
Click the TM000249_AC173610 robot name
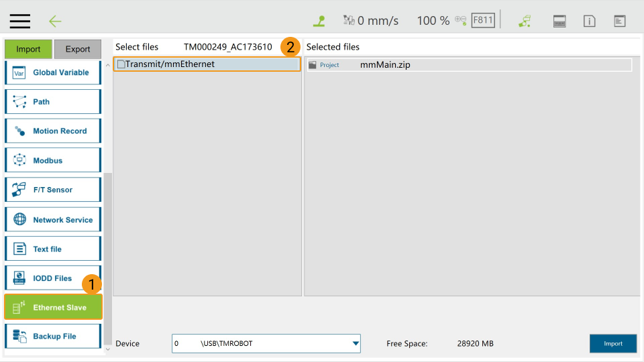(228, 47)
